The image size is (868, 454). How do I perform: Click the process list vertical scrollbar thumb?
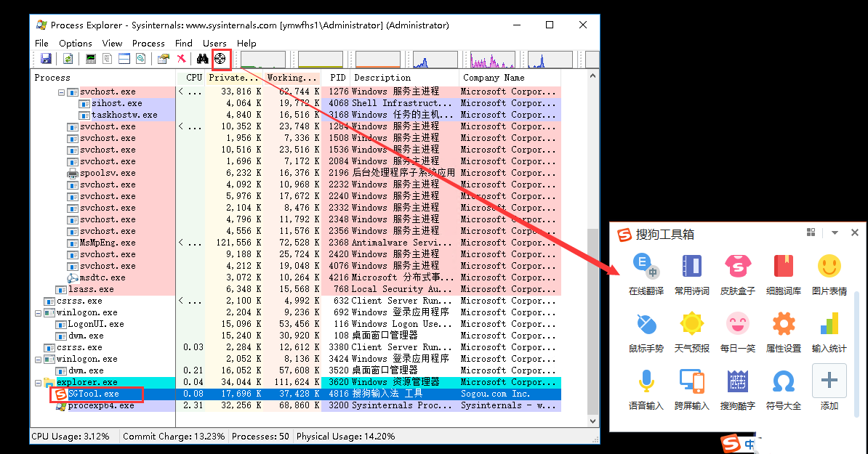pos(593,321)
